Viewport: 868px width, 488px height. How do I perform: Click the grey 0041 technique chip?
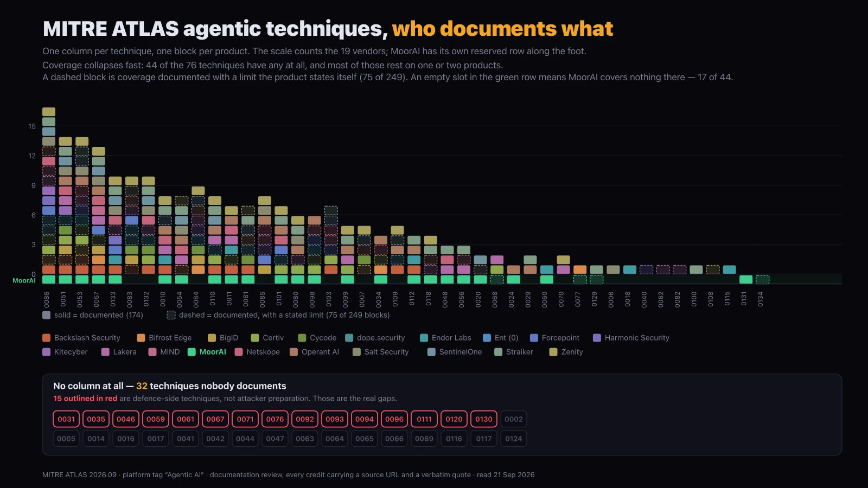186,439
